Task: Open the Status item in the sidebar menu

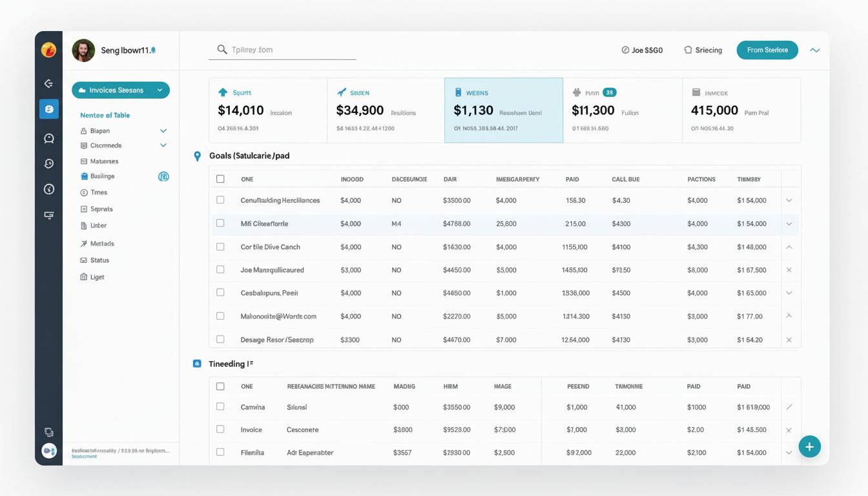Action: [99, 260]
